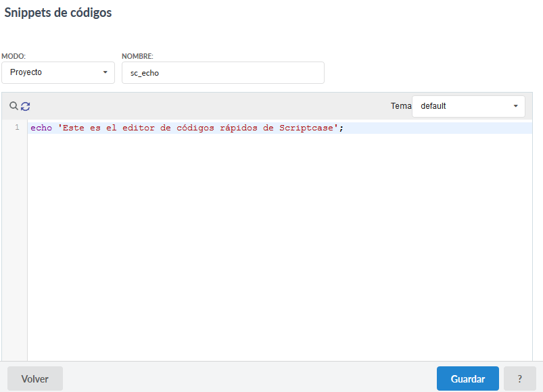Image resolution: width=543 pixels, height=392 pixels.
Task: Click the Tema dropdown chevron
Action: 515,106
